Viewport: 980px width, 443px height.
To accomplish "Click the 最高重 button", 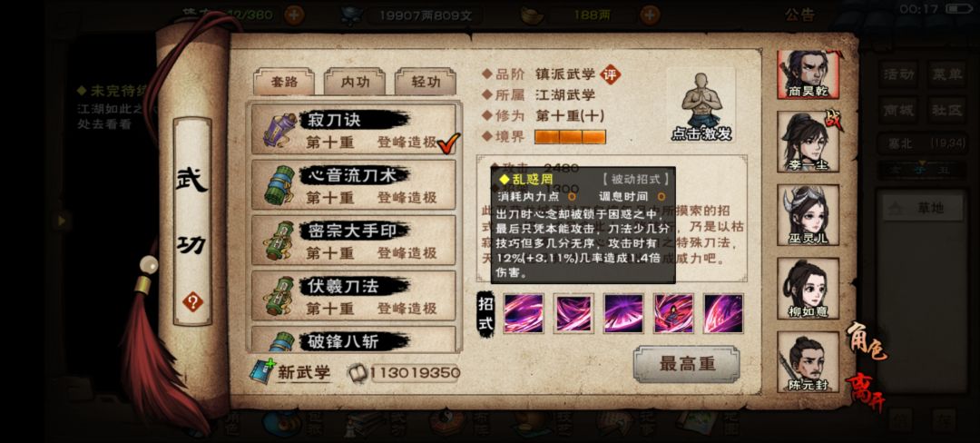I will click(686, 364).
